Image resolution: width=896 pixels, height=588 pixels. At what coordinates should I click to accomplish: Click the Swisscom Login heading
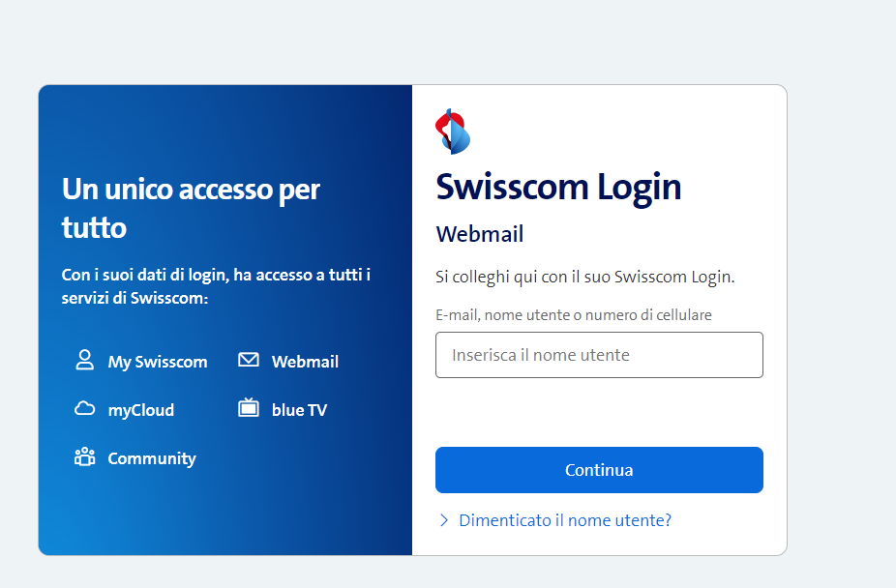(558, 187)
